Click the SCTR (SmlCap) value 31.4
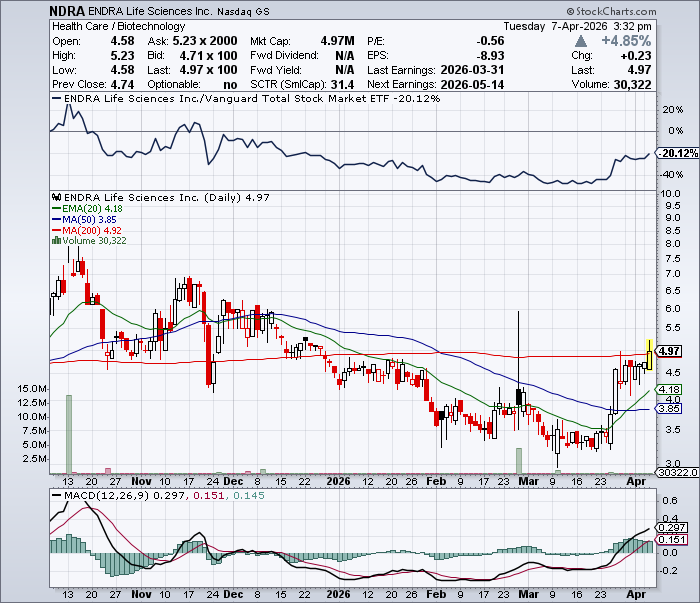700x603 pixels. 342,84
